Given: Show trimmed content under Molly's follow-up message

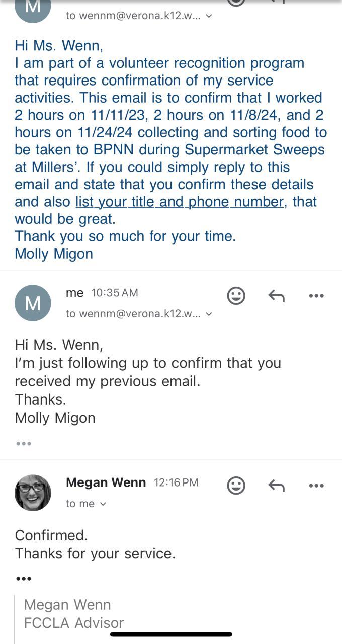Looking at the screenshot, I should [23, 444].
